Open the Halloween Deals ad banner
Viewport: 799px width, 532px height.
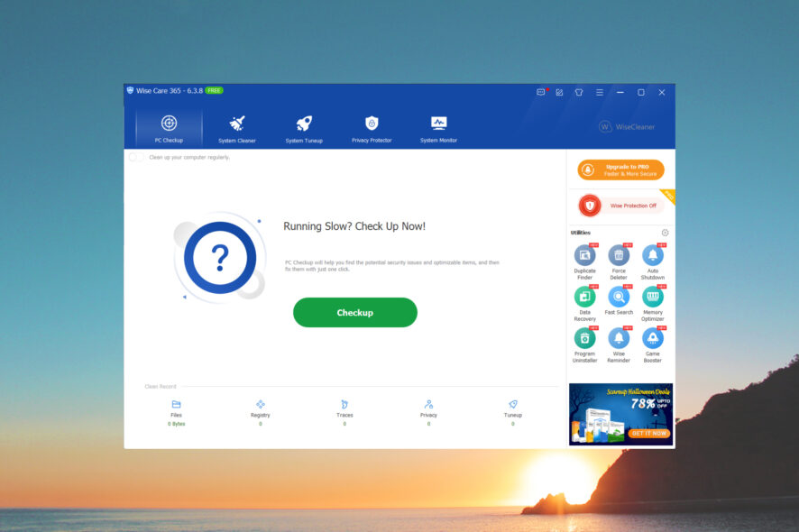click(620, 414)
